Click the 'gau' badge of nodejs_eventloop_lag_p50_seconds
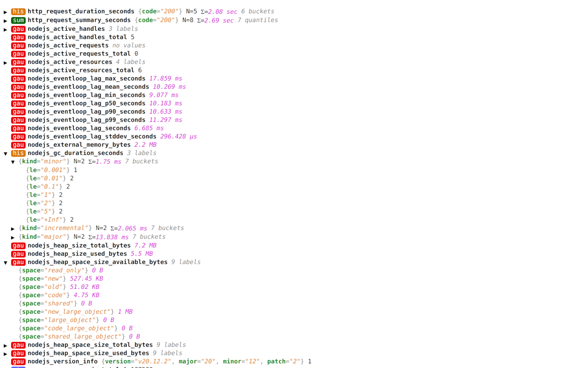Image resolution: width=588 pixels, height=368 pixels. (18, 103)
